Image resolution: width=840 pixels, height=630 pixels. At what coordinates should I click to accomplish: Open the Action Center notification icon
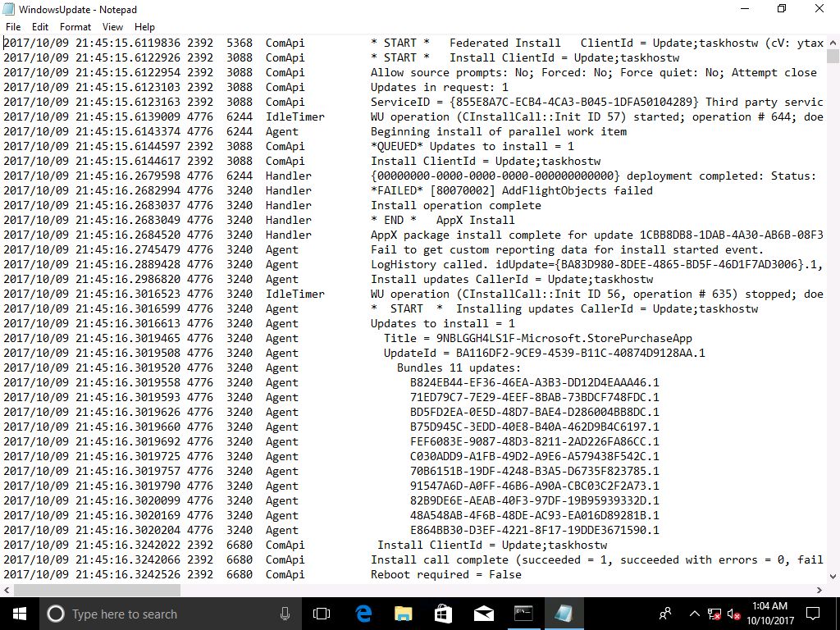tap(813, 614)
